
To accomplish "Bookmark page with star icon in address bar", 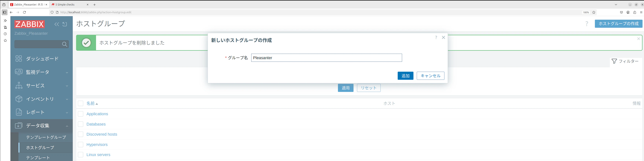I will pos(594,12).
